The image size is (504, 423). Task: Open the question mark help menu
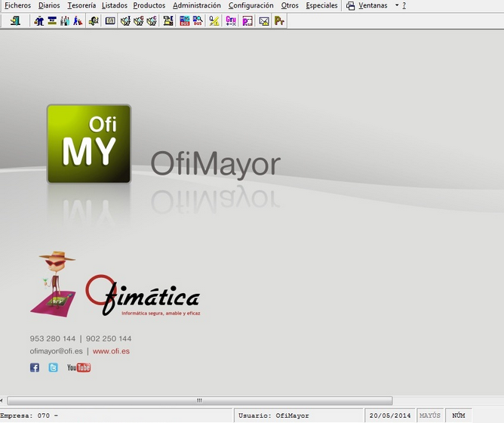point(404,5)
